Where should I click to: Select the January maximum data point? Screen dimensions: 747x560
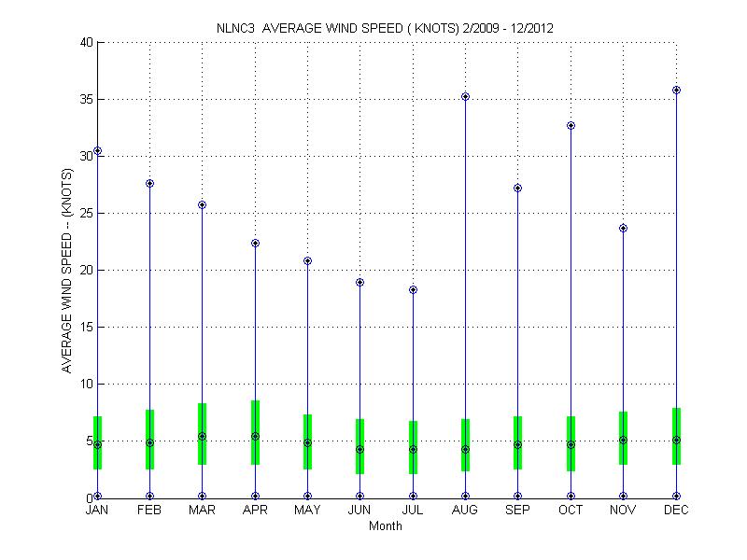97,151
